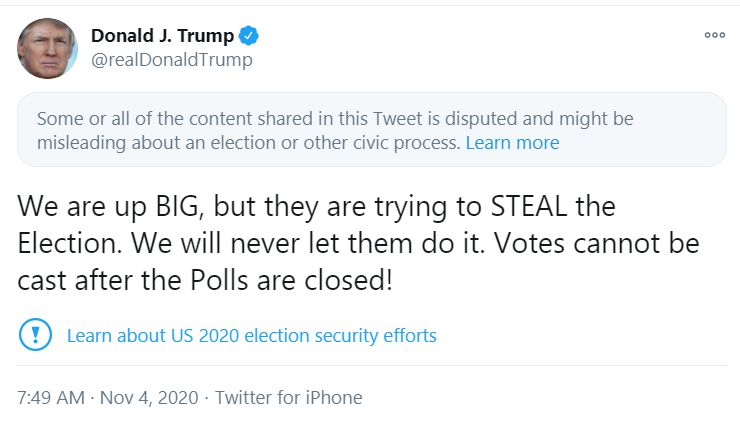Click the word 'Election.' in the tweet
740x427 pixels.
click(x=70, y=243)
